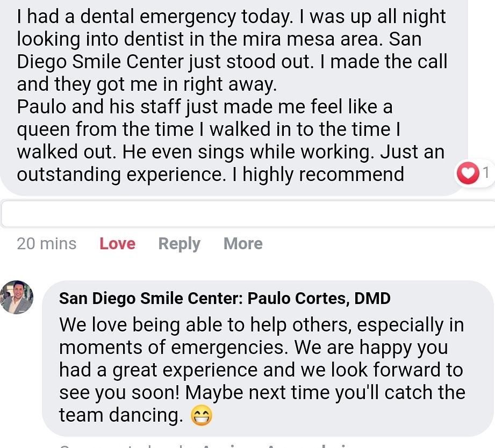
Task: Open the reaction count showing 1
Action: [485, 174]
